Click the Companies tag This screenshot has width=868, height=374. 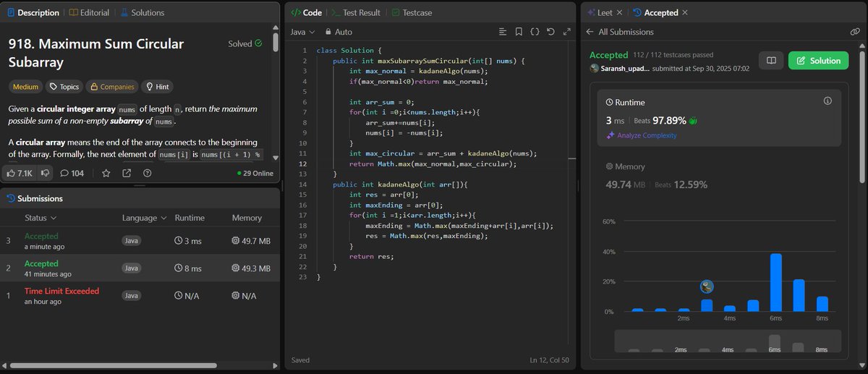click(x=111, y=87)
